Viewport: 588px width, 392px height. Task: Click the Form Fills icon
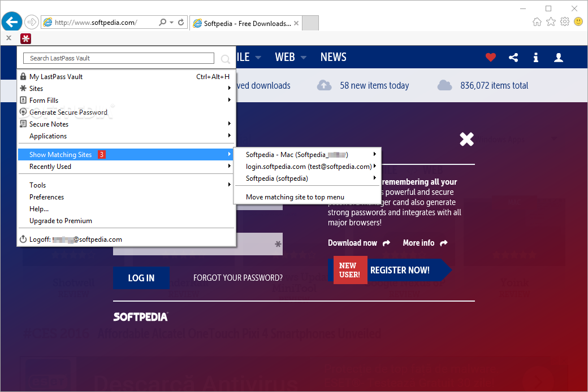23,100
